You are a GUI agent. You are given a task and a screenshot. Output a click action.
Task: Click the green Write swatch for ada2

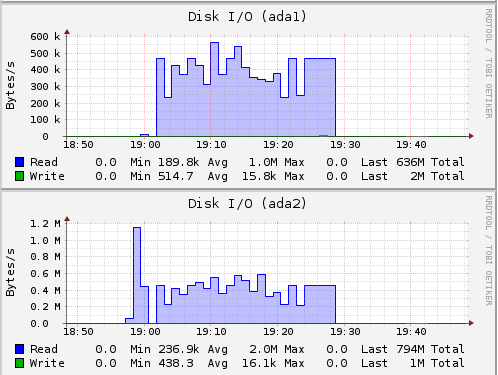tap(19, 363)
